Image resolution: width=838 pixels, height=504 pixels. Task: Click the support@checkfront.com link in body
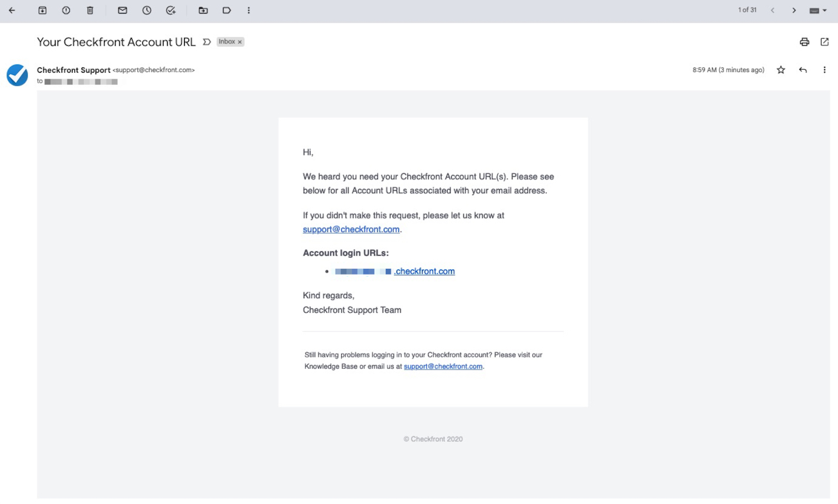coord(351,229)
